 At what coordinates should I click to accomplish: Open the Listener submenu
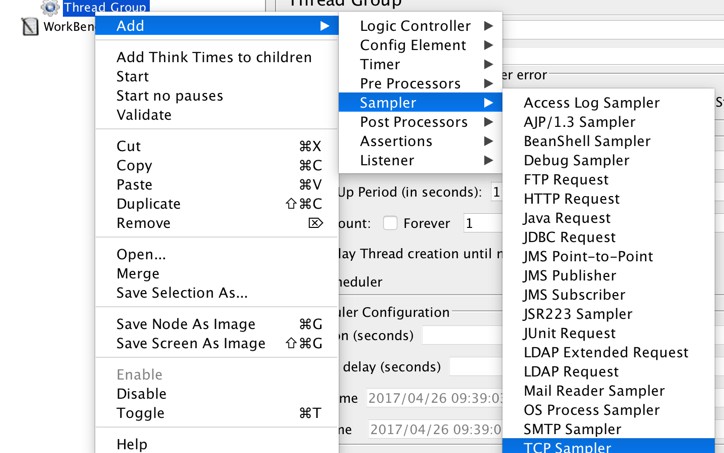pyautogui.click(x=387, y=160)
